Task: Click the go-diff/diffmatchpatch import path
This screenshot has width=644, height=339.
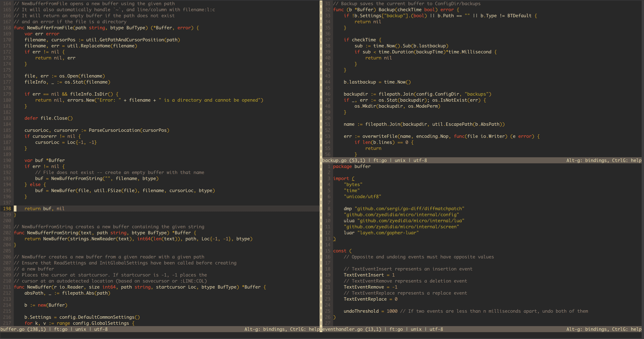Action: (410, 209)
